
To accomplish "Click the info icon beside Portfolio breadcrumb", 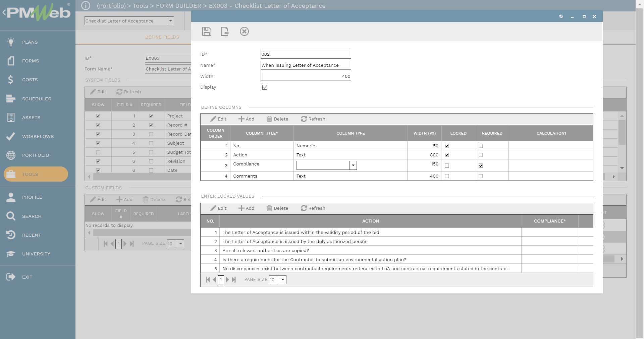I will (86, 5).
